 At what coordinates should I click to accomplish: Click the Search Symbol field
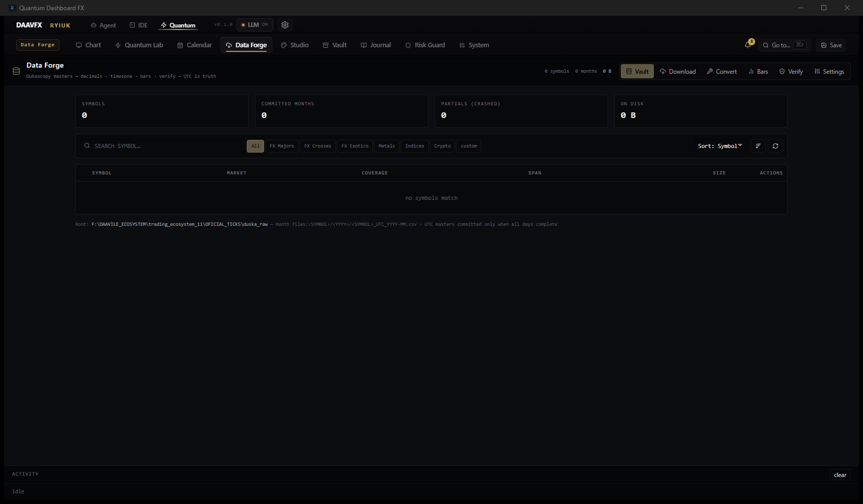point(162,146)
